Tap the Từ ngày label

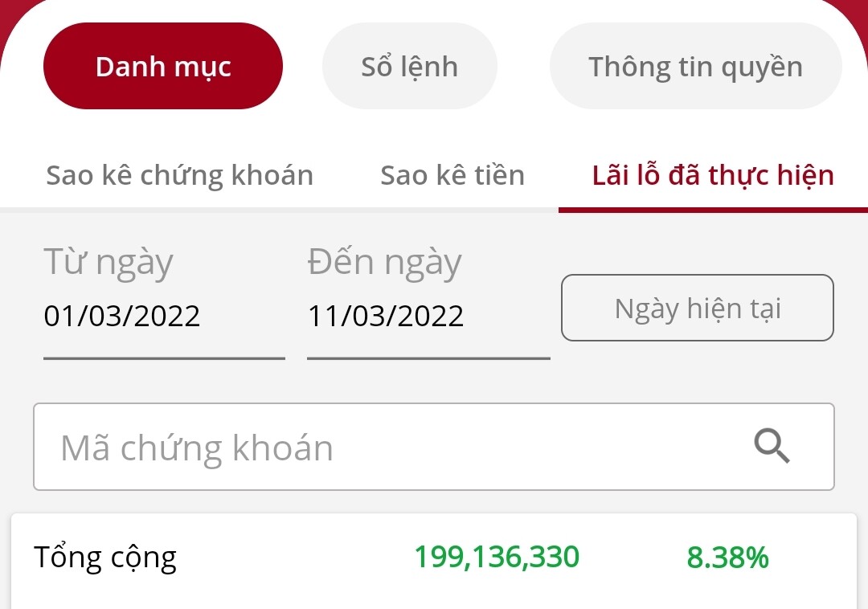tap(108, 264)
